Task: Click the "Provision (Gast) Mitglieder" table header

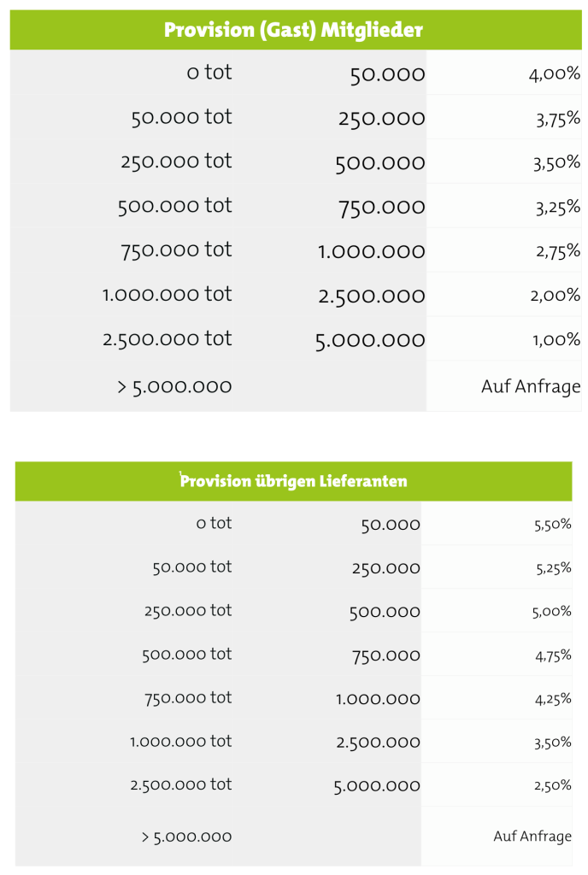Action: point(293,31)
